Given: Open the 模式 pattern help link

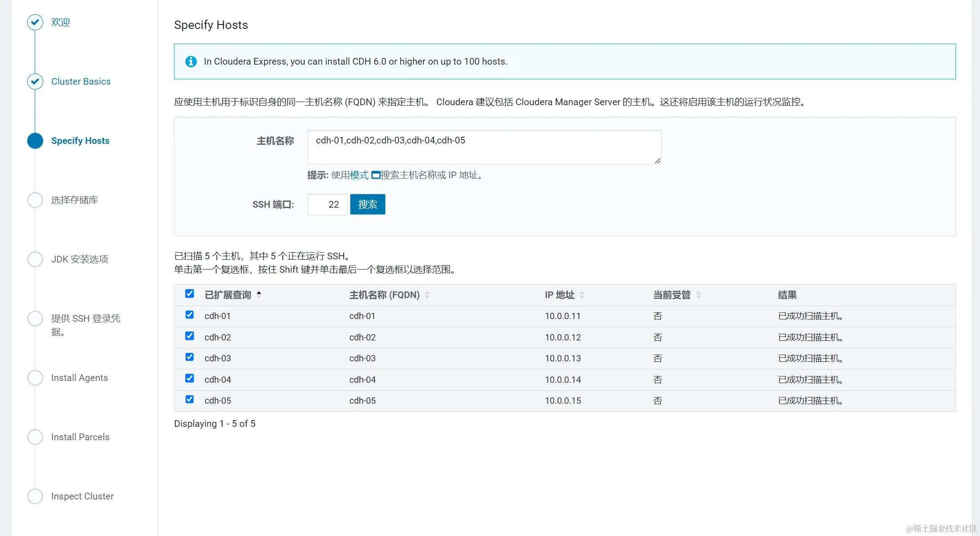Looking at the screenshot, I should click(359, 175).
